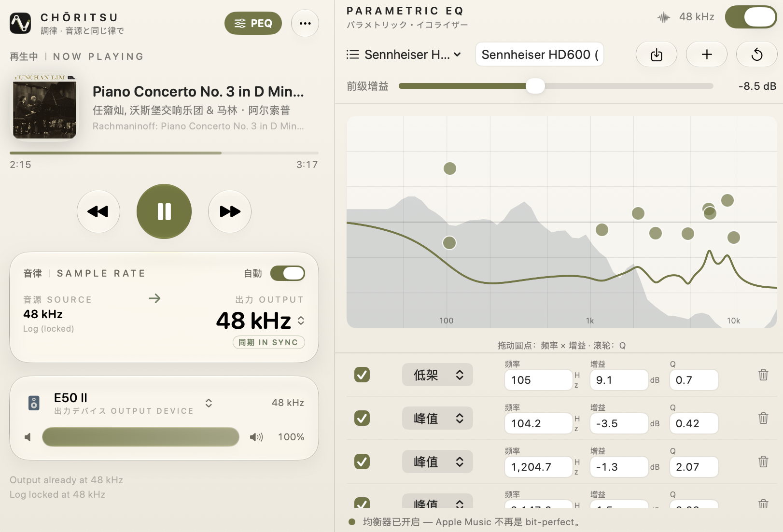Screen dimensions: 783x532
Task: Adjust the output volume slider
Action: [141, 437]
